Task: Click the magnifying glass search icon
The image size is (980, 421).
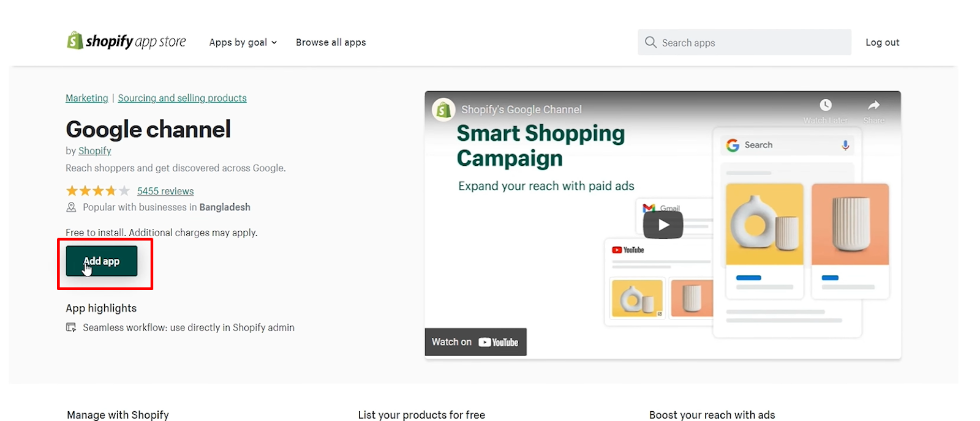Action: click(x=650, y=42)
